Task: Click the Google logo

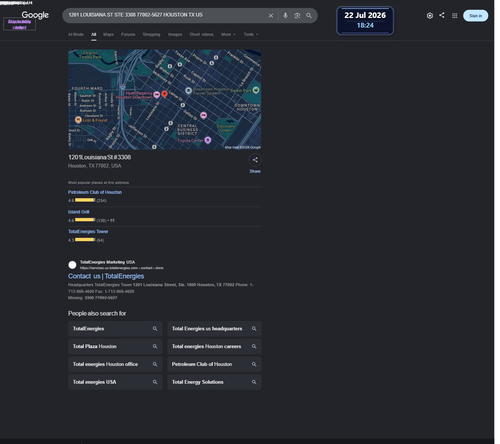Action: [35, 15]
